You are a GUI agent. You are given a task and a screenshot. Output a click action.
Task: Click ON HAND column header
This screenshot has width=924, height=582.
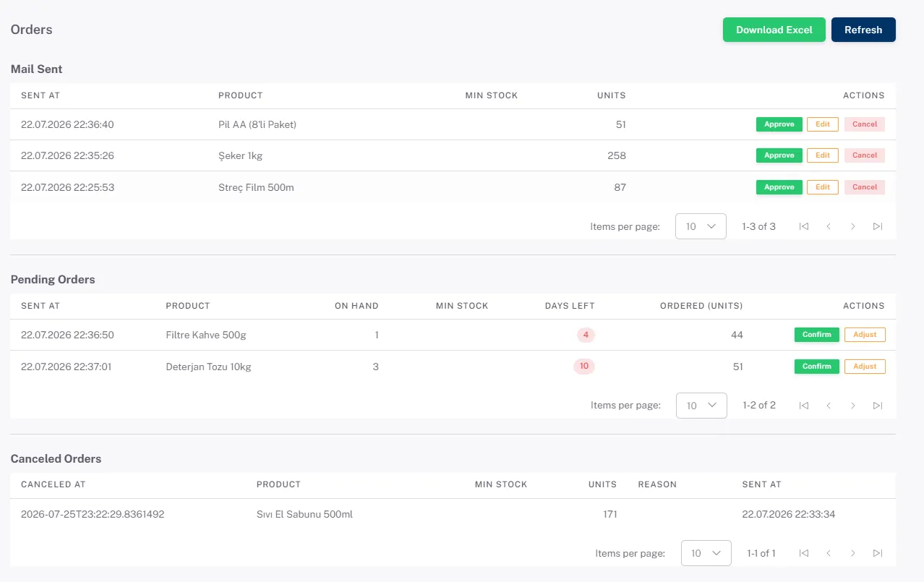coord(356,306)
